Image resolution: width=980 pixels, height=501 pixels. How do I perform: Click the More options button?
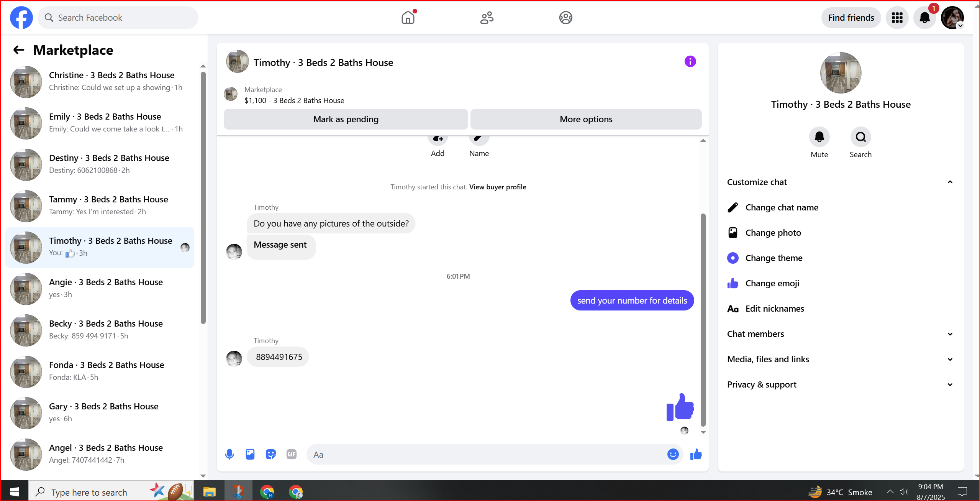click(x=586, y=119)
